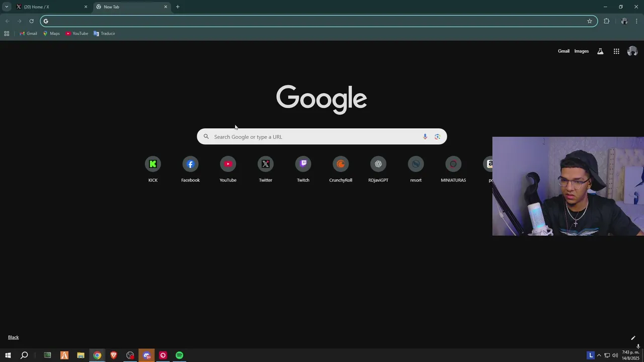Open the Facebook shortcut tile
The height and width of the screenshot is (362, 644).
tap(190, 169)
